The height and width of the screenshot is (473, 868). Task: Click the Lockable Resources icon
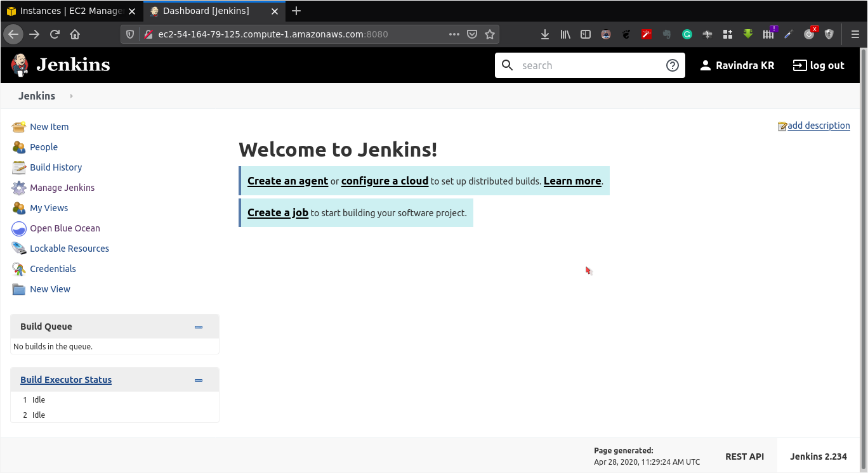point(19,249)
